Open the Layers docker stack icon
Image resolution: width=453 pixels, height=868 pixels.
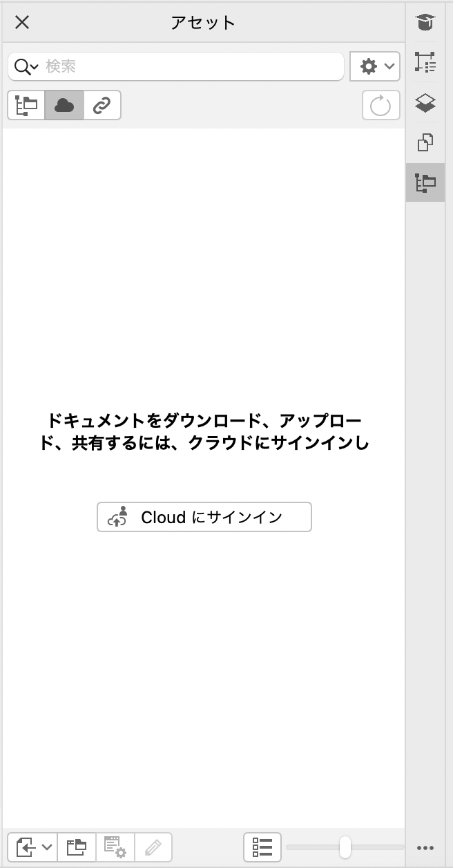click(x=425, y=103)
